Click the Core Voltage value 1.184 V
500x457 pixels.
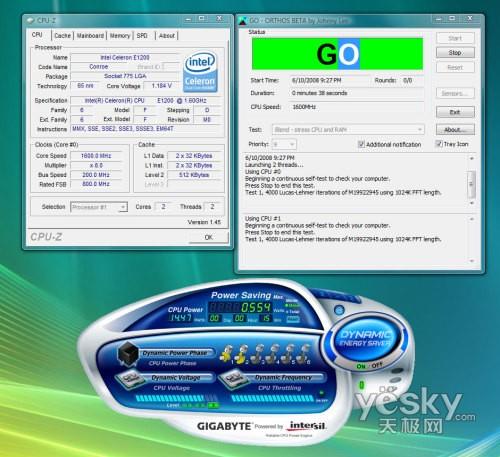(162, 86)
